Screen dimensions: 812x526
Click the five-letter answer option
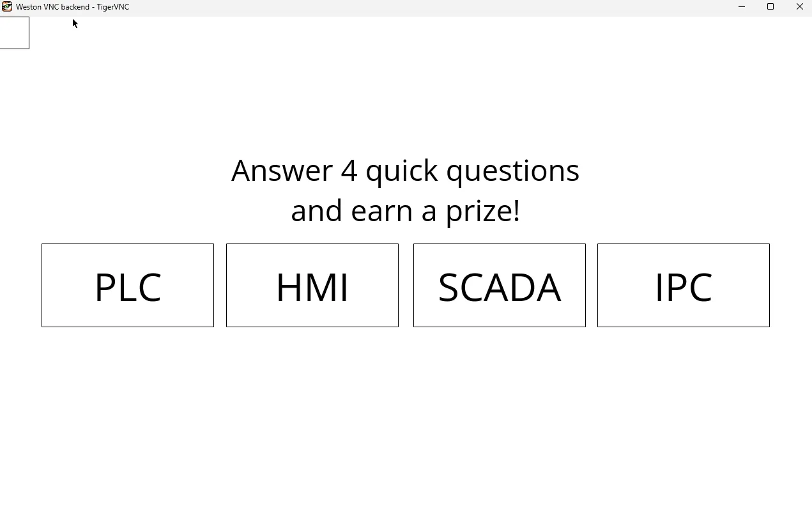click(500, 285)
